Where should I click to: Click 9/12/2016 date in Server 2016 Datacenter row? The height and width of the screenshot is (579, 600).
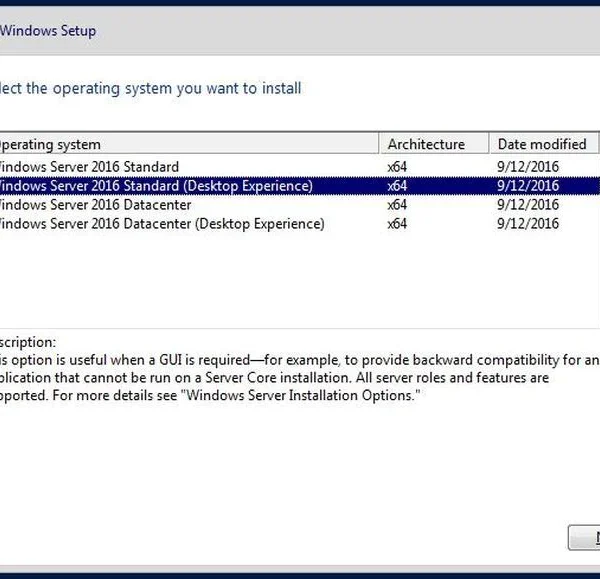528,205
